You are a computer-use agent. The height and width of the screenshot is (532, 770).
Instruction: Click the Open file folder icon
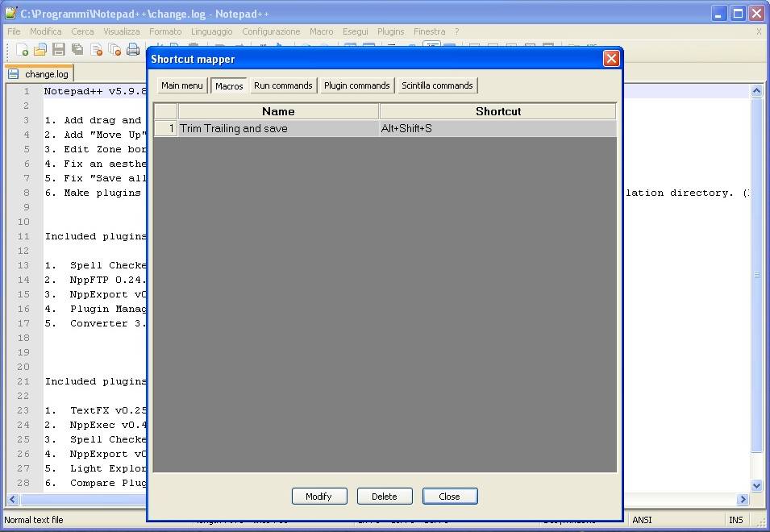(x=40, y=51)
